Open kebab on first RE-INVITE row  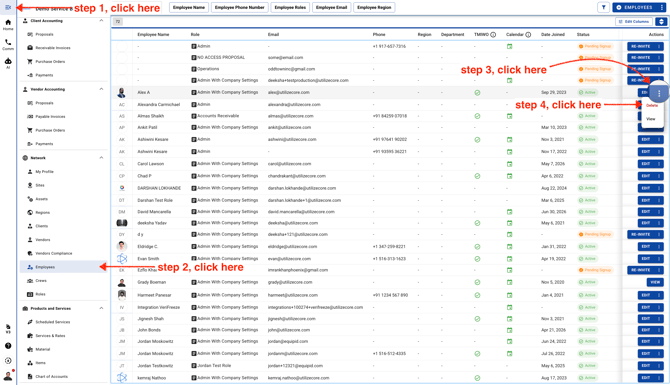click(659, 46)
